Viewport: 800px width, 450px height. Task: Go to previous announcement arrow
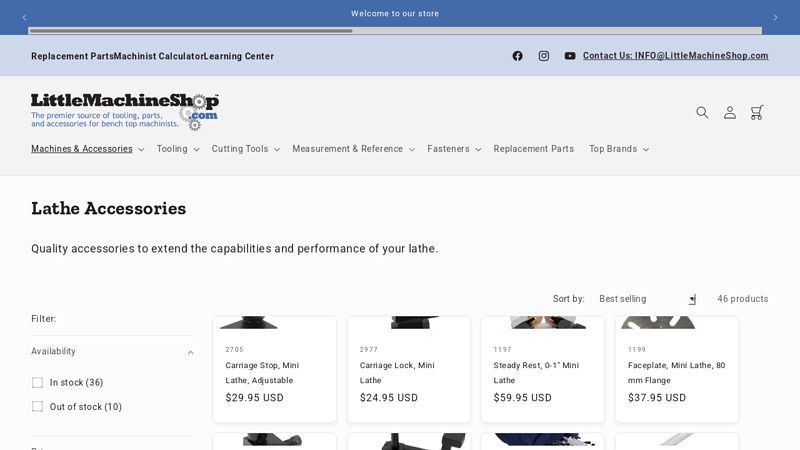pos(25,17)
